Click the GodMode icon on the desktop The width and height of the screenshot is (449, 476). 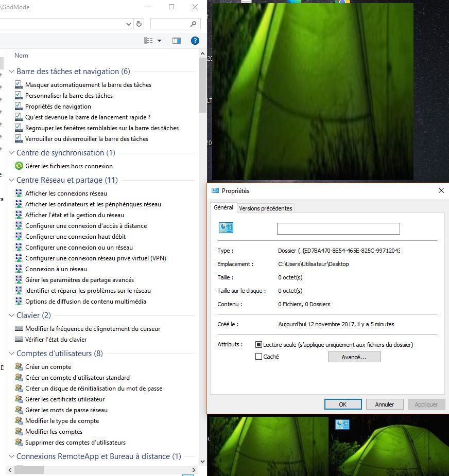click(x=342, y=425)
